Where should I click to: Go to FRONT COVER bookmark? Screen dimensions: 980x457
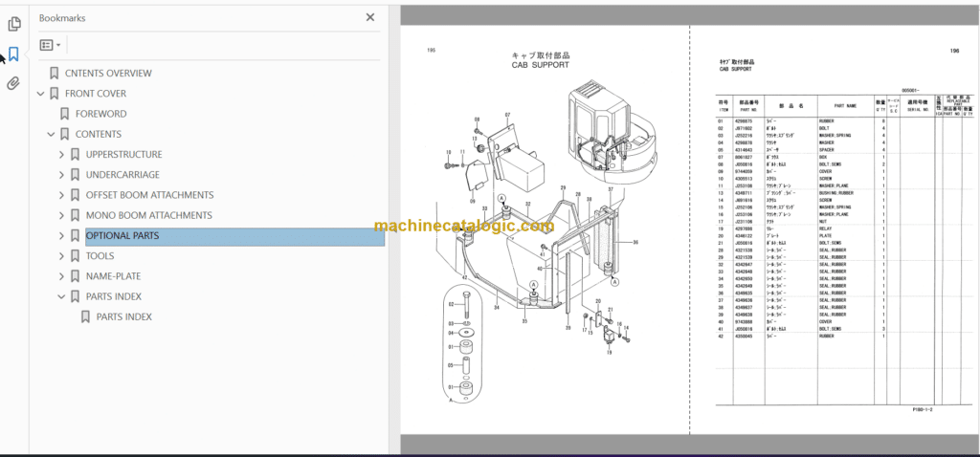[x=96, y=94]
